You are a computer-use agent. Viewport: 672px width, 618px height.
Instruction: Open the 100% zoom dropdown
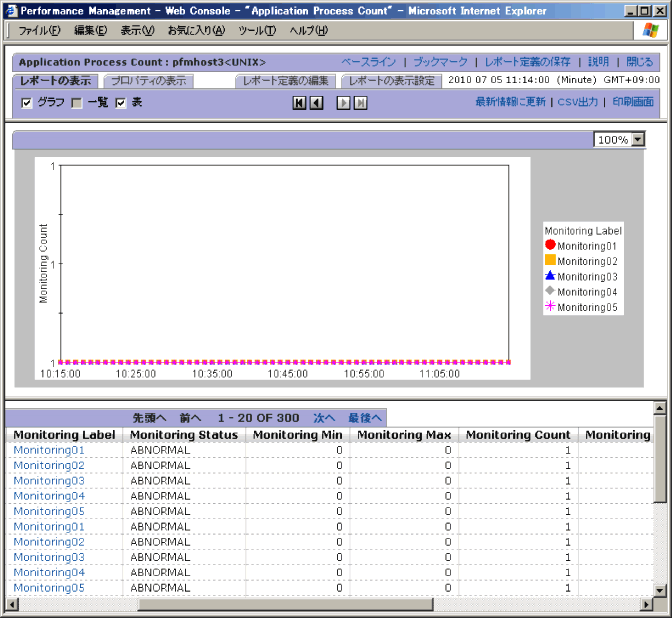tap(639, 140)
